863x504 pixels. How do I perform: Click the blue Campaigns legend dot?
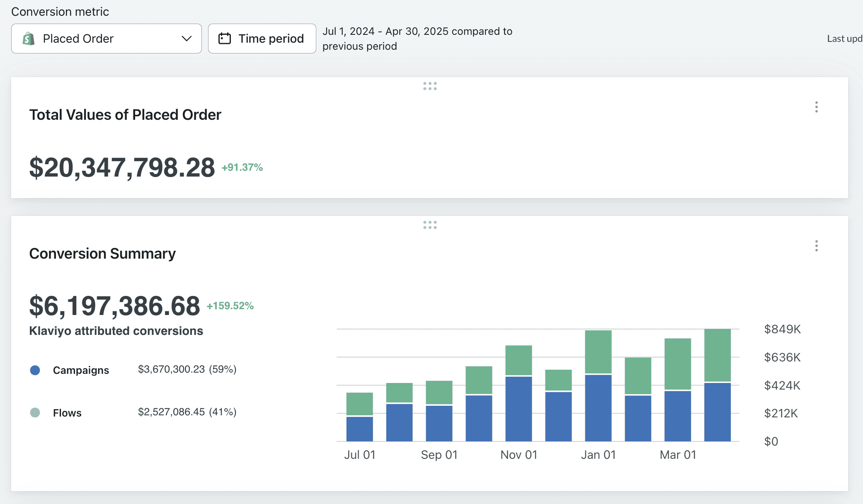(35, 370)
